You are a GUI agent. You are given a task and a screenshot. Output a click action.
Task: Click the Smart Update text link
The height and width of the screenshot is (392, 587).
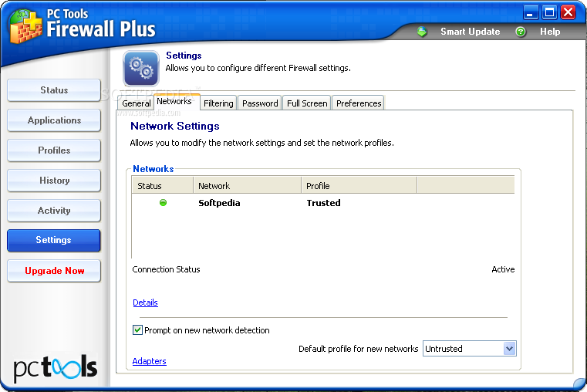[x=471, y=32]
